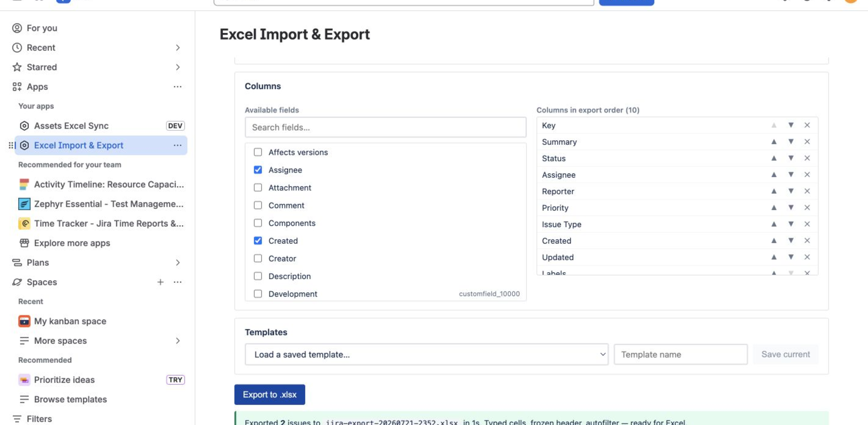Check the Attachment field
This screenshot has height=425, width=868.
pos(258,187)
